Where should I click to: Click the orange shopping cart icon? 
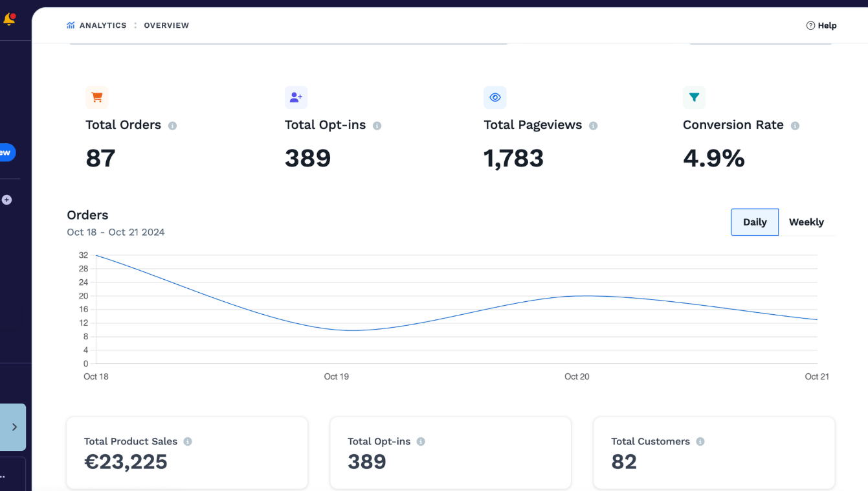click(97, 97)
